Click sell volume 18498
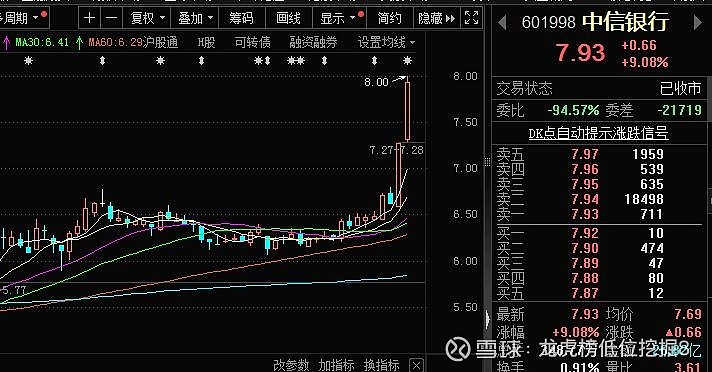Screen dimensions: 712x372 point(643,199)
